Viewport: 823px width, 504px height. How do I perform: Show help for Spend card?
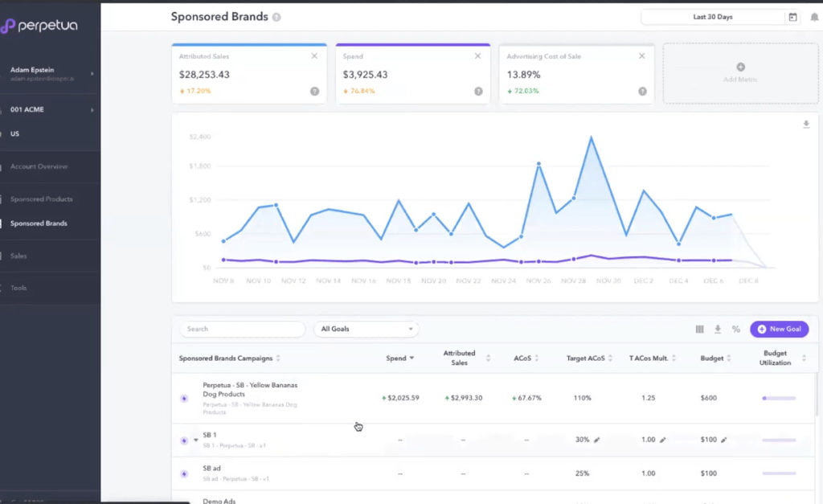pos(478,92)
